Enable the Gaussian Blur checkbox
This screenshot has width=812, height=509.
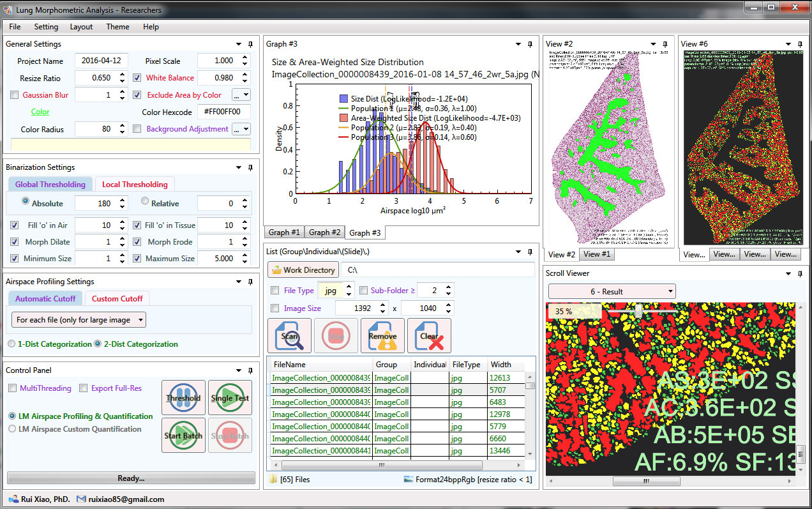(15, 95)
